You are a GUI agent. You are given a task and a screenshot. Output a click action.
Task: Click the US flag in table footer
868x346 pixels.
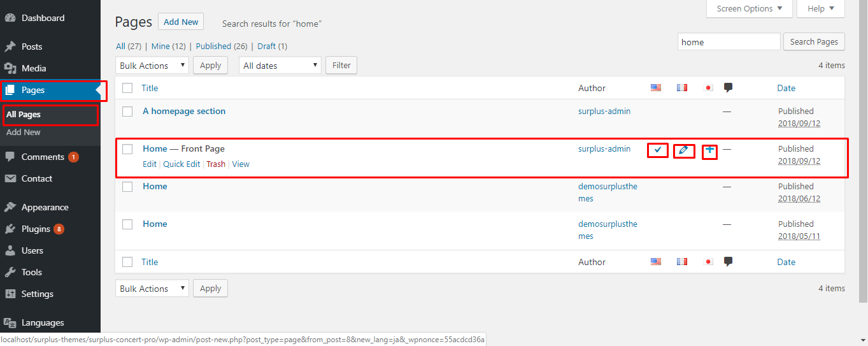pyautogui.click(x=656, y=262)
